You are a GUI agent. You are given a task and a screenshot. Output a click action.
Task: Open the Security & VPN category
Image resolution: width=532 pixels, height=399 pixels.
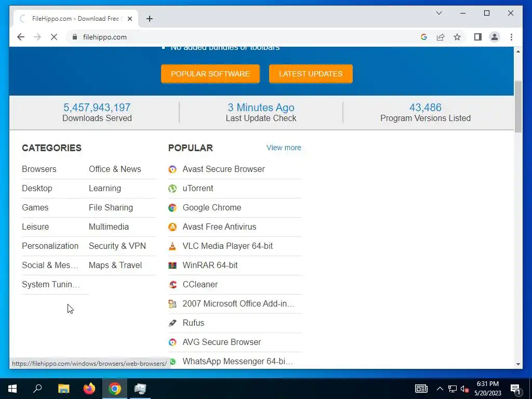tap(117, 246)
